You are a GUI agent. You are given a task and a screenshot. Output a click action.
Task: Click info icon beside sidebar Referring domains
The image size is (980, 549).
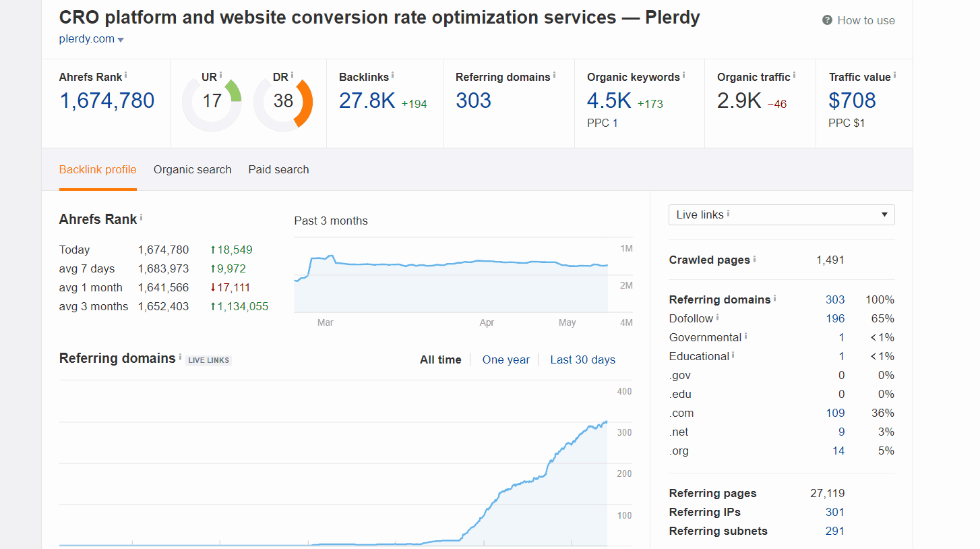pyautogui.click(x=774, y=297)
